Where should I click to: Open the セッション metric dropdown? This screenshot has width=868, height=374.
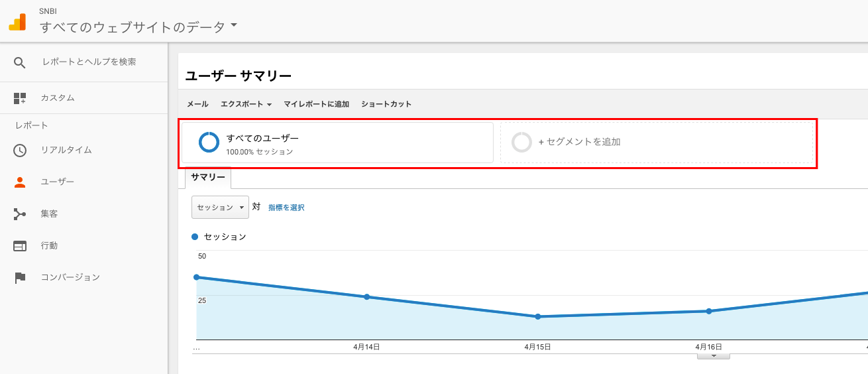[x=220, y=207]
